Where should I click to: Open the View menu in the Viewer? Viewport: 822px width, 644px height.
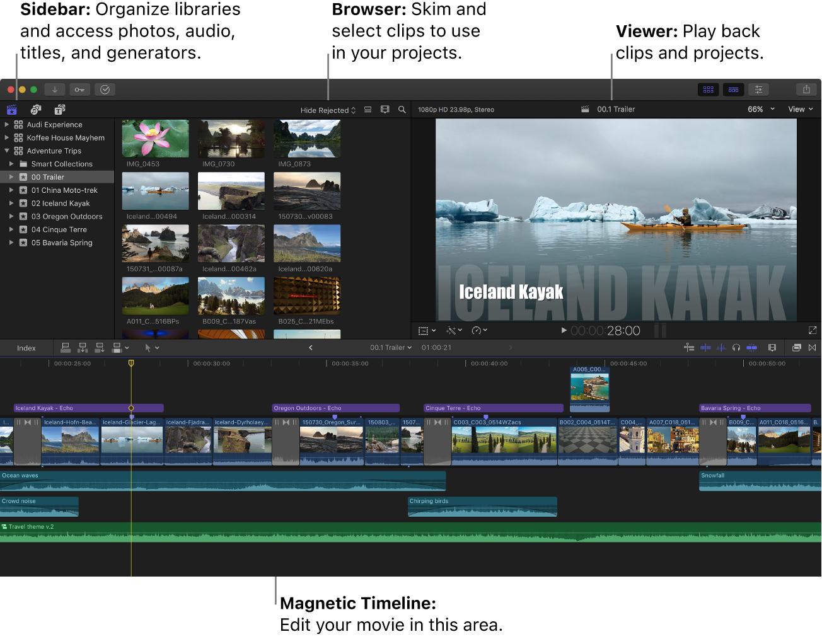pos(799,109)
